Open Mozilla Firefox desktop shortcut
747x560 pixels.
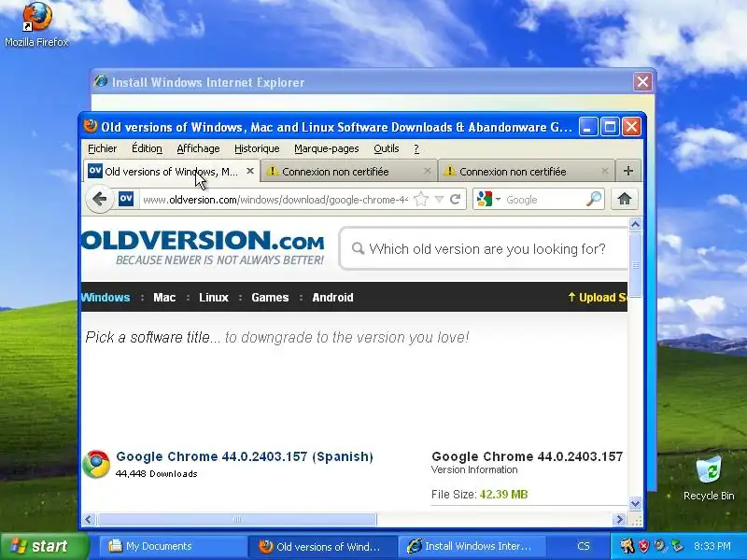click(36, 25)
